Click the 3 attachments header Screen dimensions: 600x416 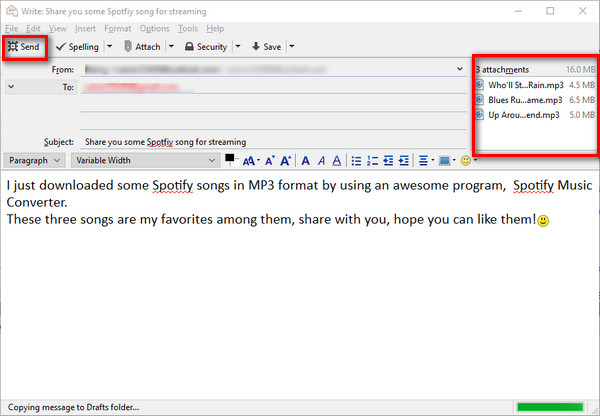(x=502, y=70)
